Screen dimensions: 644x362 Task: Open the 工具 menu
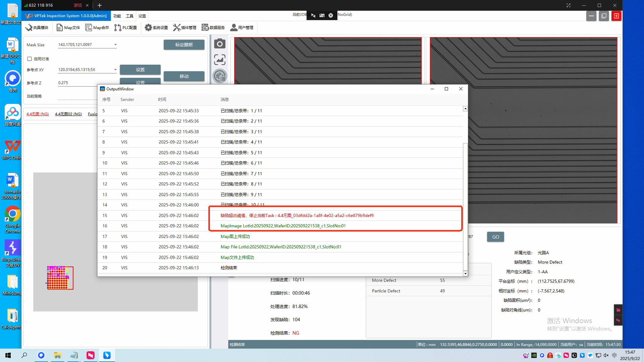coord(129,16)
